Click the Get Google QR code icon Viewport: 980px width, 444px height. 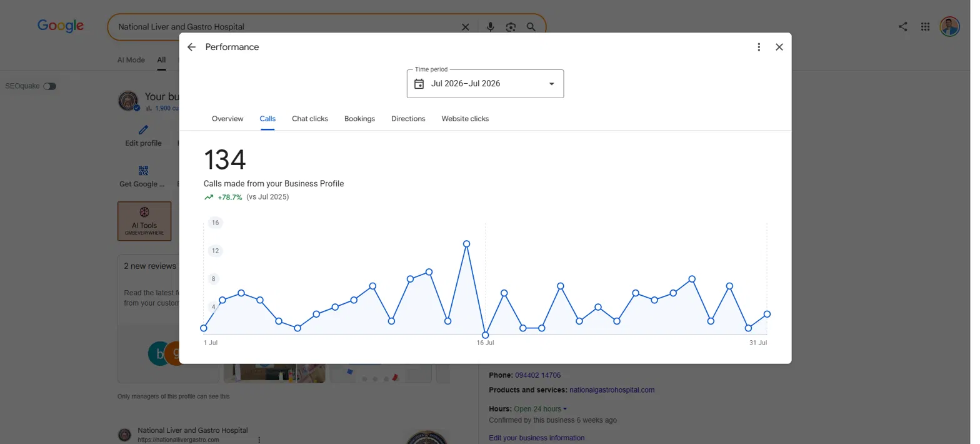143,171
